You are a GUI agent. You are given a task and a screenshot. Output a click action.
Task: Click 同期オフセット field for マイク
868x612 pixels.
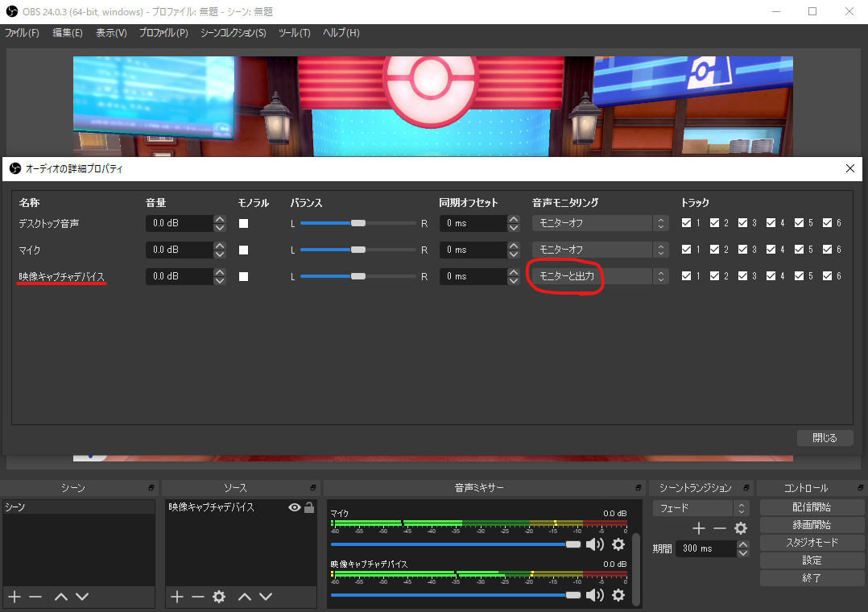(x=473, y=250)
